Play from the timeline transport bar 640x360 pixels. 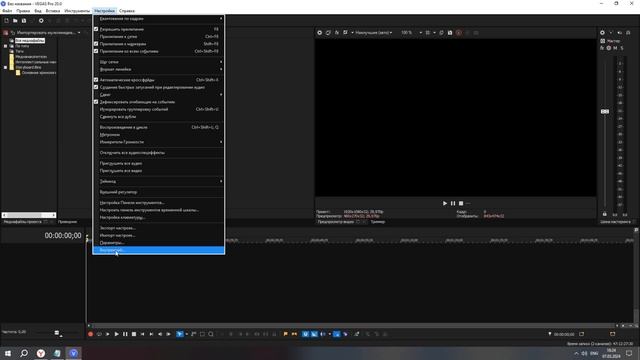116,334
